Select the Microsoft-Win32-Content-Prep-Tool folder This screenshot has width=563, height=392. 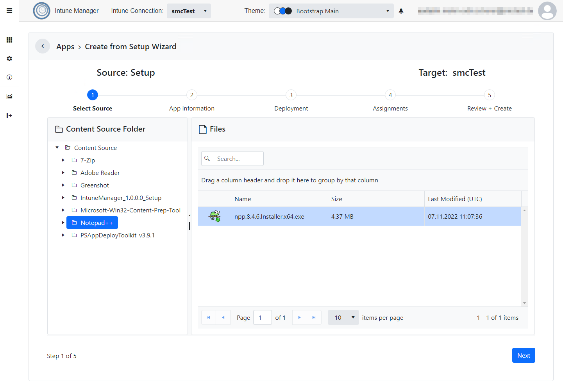click(130, 210)
